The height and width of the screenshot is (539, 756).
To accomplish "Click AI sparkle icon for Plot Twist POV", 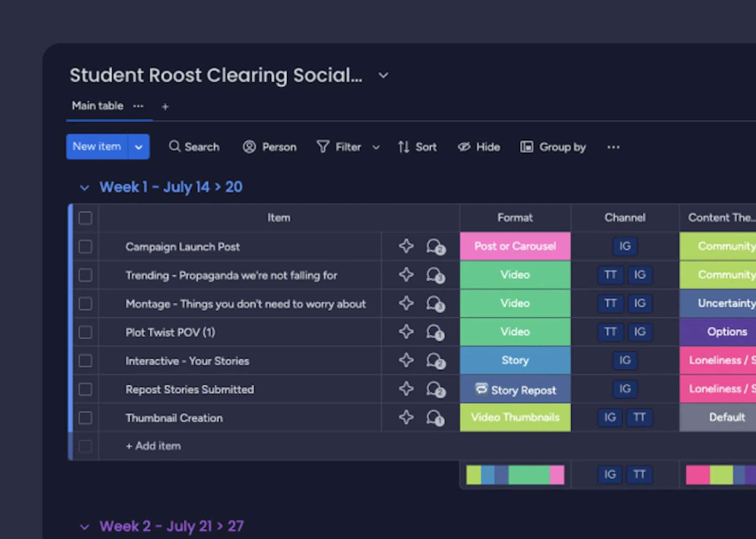I will coord(406,332).
